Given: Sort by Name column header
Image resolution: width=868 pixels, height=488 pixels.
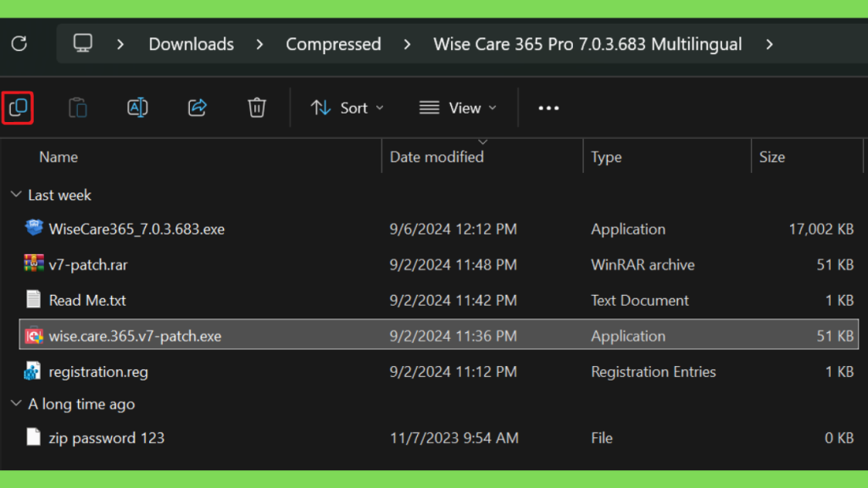Looking at the screenshot, I should pos(58,157).
